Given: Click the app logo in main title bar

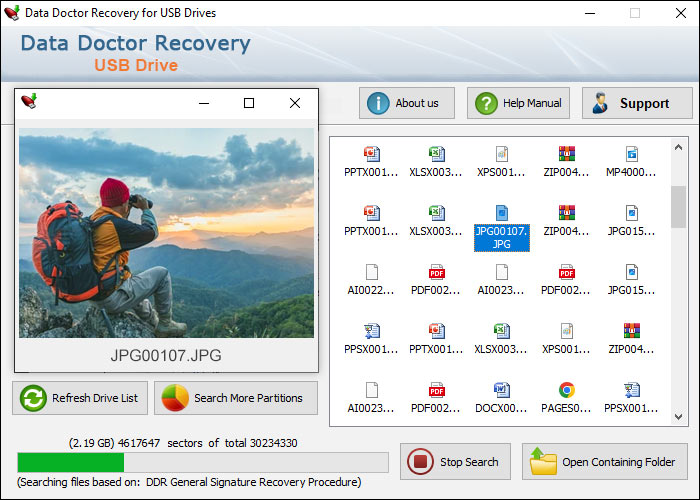Looking at the screenshot, I should tap(12, 12).
